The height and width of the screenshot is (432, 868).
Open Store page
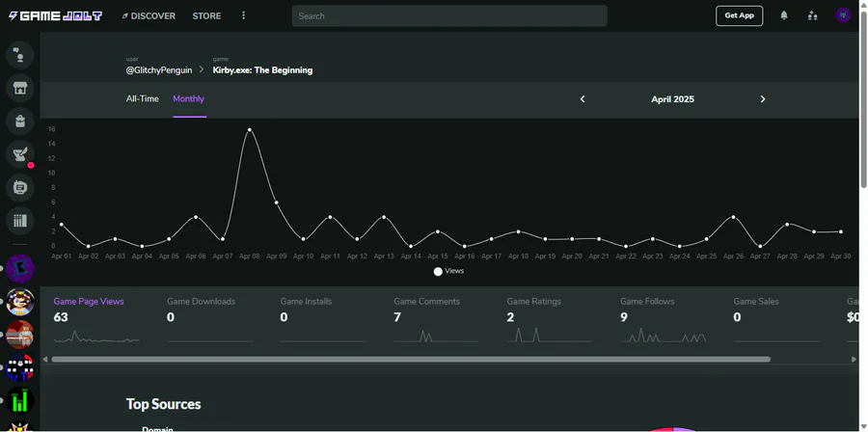[x=206, y=16]
